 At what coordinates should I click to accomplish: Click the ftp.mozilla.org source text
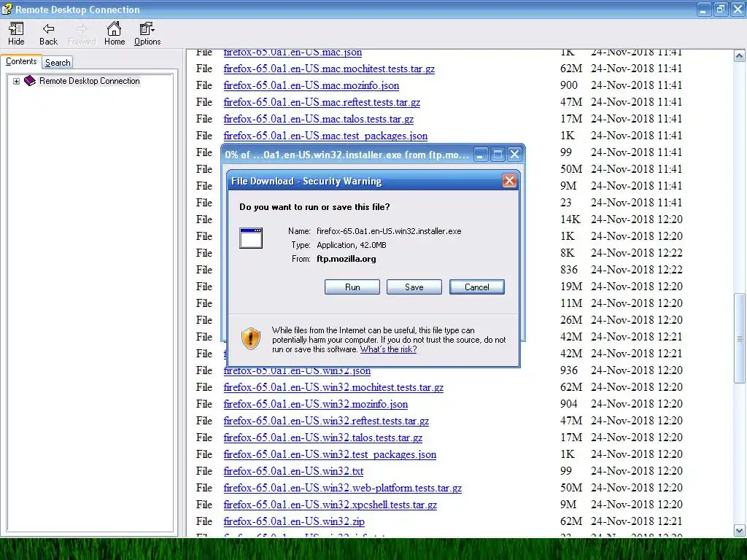[x=347, y=259]
